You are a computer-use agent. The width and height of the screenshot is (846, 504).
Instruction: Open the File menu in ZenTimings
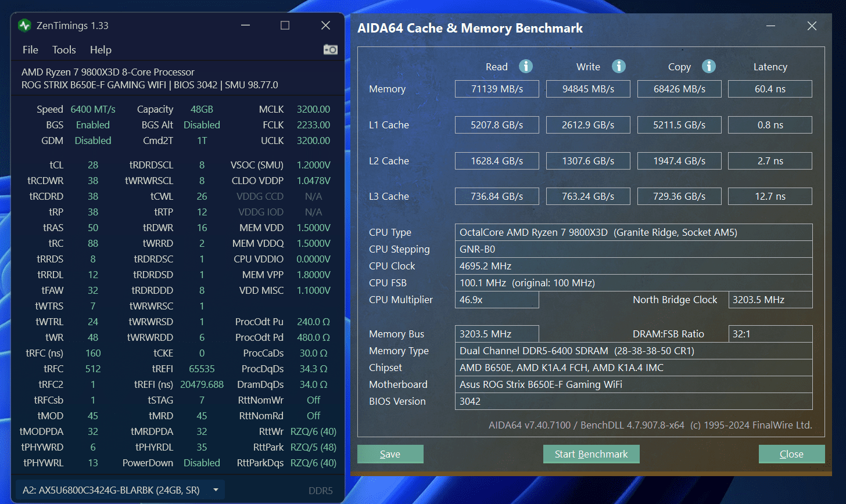[30, 50]
